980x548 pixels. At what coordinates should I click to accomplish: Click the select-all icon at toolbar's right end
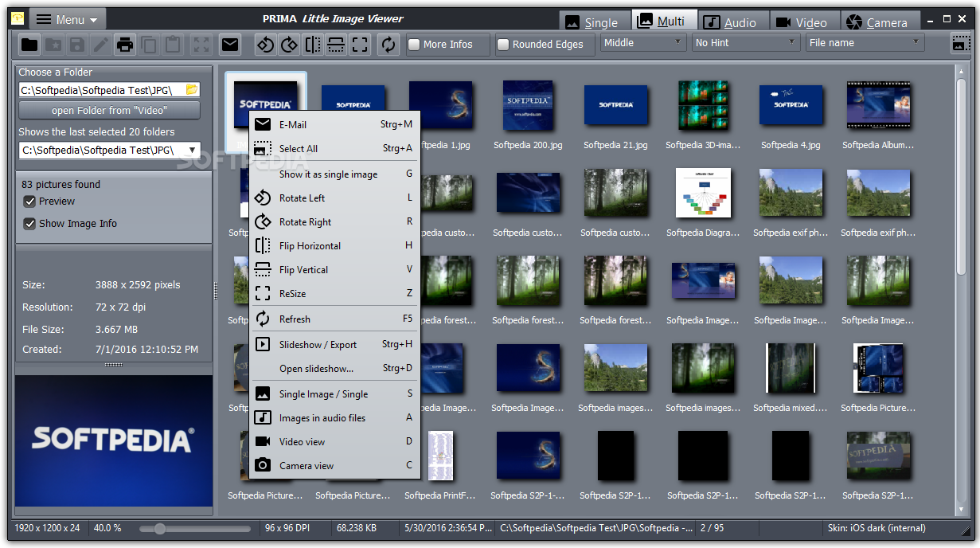click(x=961, y=44)
